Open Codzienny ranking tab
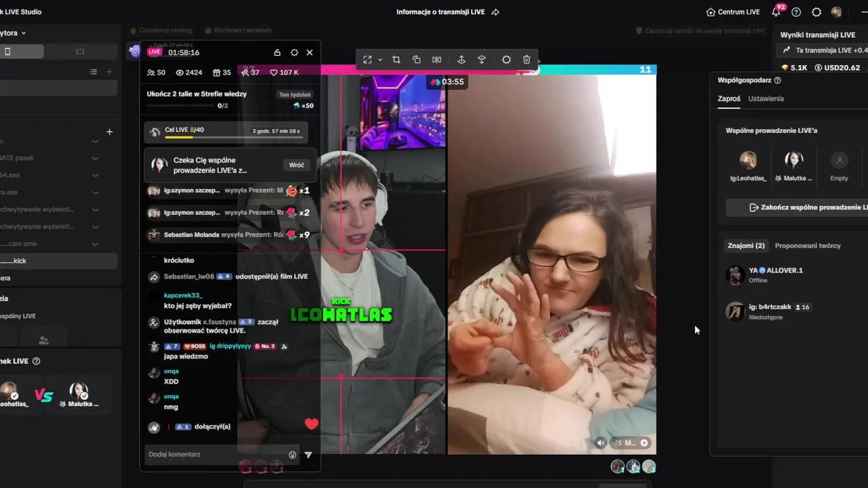Viewport: 868px width, 488px height. [x=160, y=30]
